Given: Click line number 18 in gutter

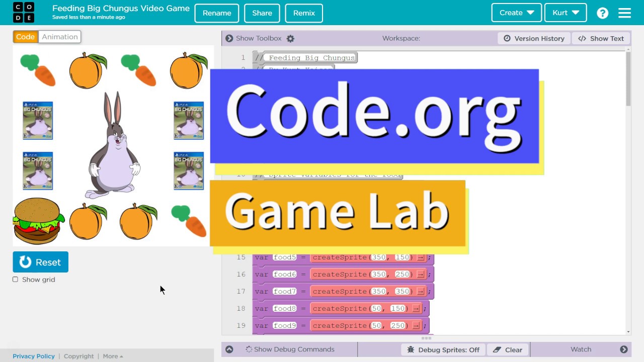Looking at the screenshot, I should pyautogui.click(x=241, y=309).
